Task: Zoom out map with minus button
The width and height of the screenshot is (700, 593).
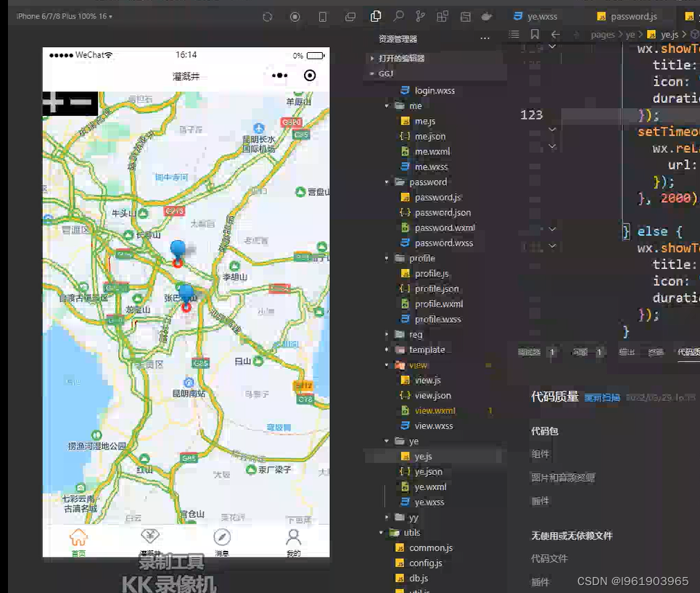Action: [x=81, y=102]
